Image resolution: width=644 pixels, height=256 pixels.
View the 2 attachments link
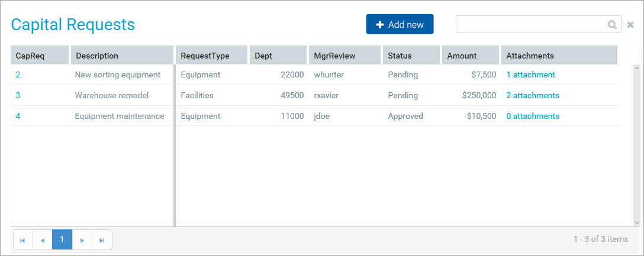pyautogui.click(x=532, y=95)
